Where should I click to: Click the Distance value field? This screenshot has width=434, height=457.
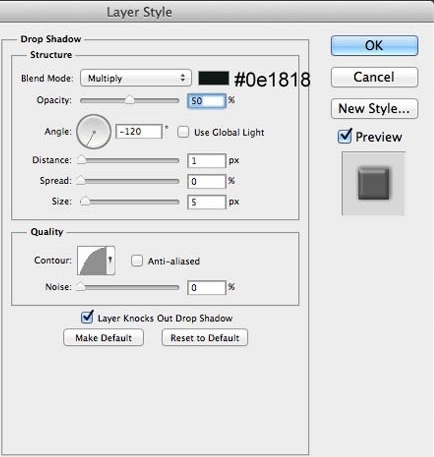coord(207,161)
